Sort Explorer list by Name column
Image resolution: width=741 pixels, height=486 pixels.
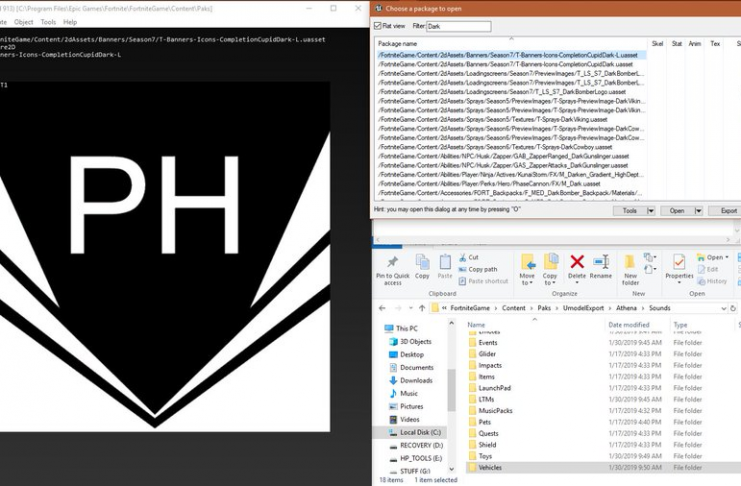476,325
